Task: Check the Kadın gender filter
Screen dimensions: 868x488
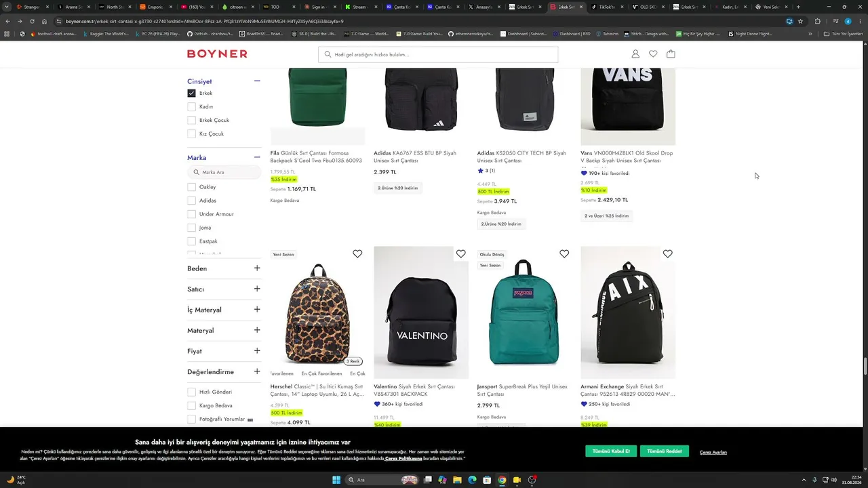Action: [x=192, y=106]
